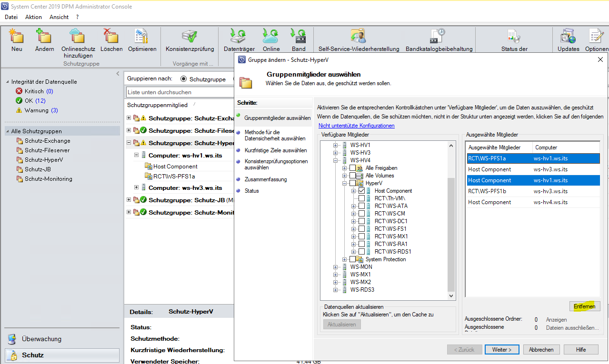The image size is (609, 364).
Task: Uncheck Host Component checkbox
Action: [361, 191]
